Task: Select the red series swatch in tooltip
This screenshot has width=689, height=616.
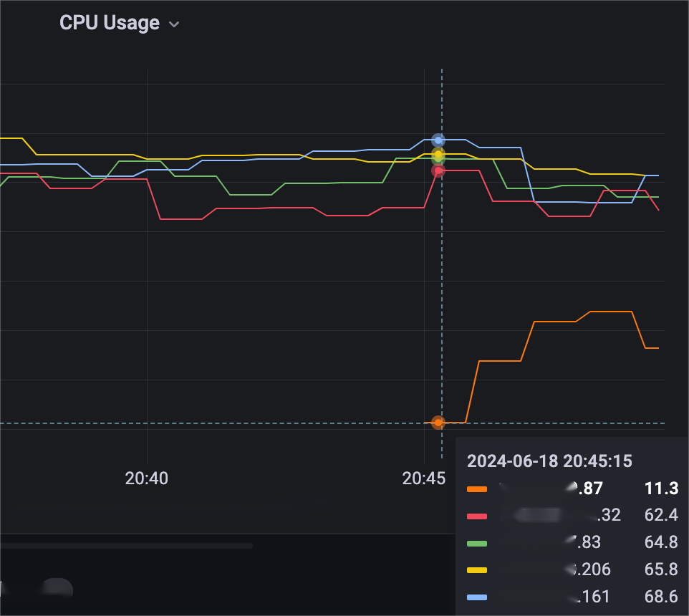Action: [x=477, y=516]
